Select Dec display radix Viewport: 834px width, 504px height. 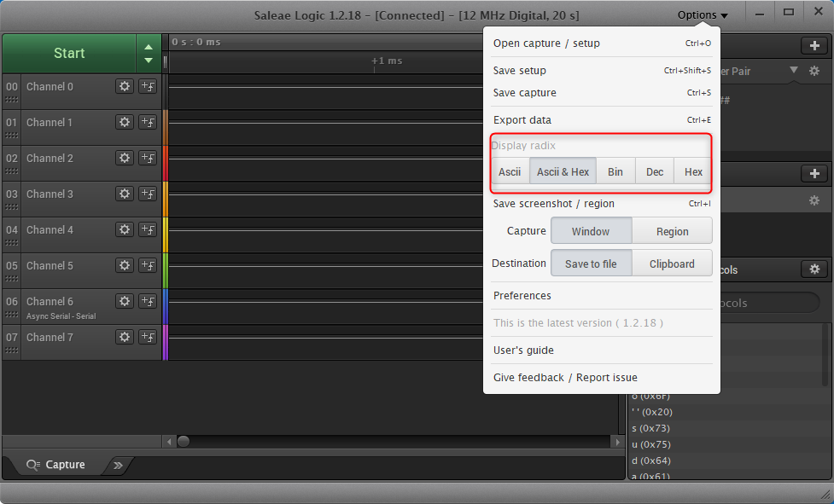[655, 171]
